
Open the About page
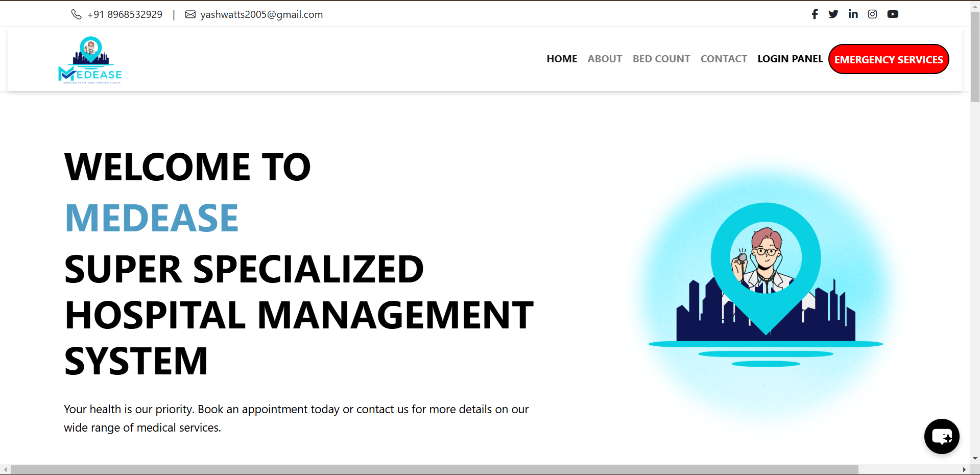(x=605, y=59)
